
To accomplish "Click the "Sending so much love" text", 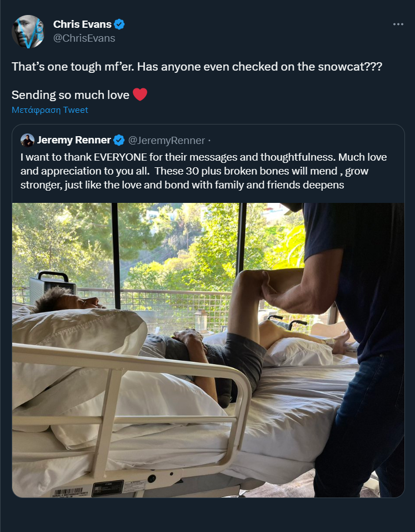I will [71, 95].
